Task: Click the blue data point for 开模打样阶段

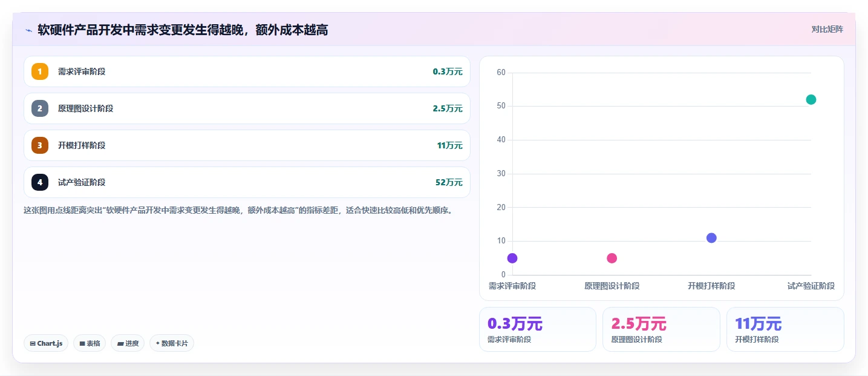Action: 711,238
